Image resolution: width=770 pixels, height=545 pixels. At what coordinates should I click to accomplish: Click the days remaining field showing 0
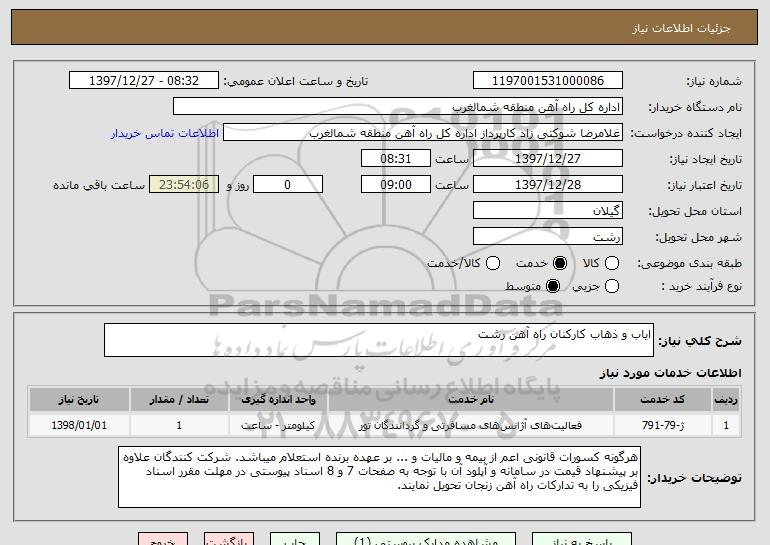point(288,185)
